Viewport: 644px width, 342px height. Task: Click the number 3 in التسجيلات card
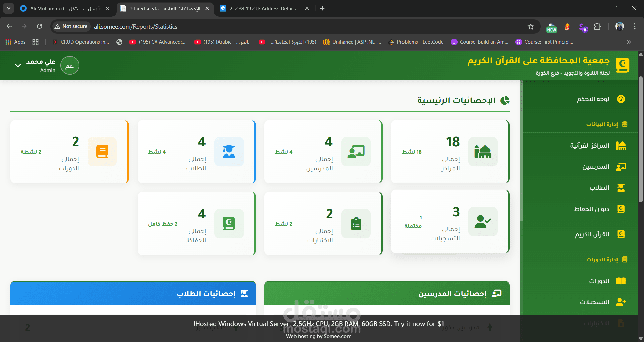(456, 212)
